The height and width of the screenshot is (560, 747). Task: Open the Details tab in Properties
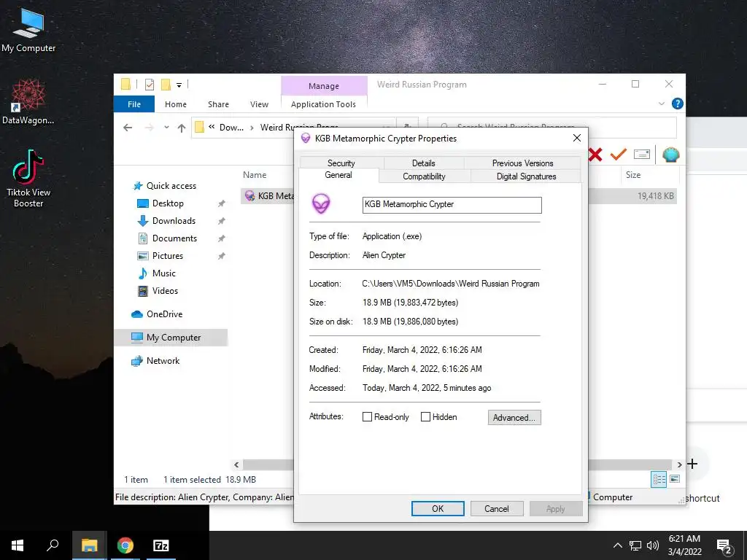(424, 163)
